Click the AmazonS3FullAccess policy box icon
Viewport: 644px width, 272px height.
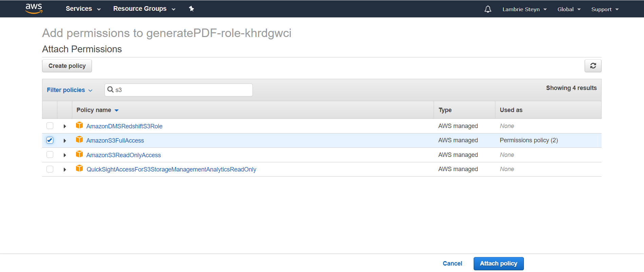pos(79,140)
